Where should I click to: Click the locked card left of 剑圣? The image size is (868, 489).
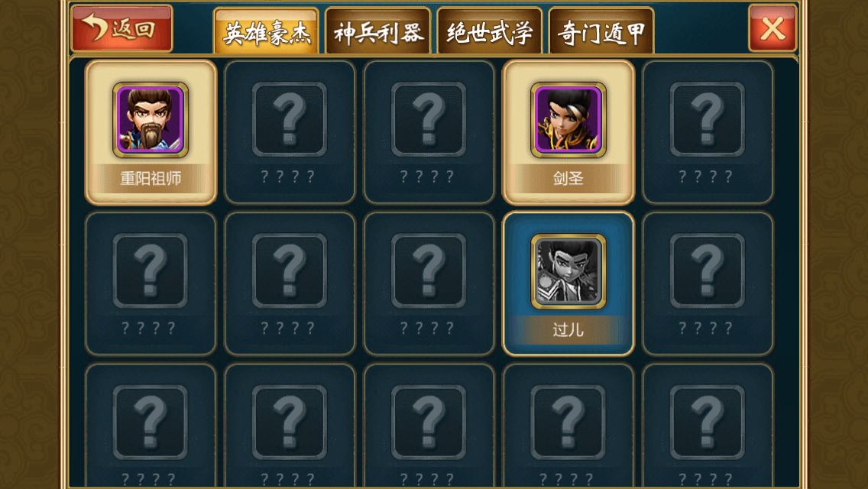pyautogui.click(x=429, y=132)
